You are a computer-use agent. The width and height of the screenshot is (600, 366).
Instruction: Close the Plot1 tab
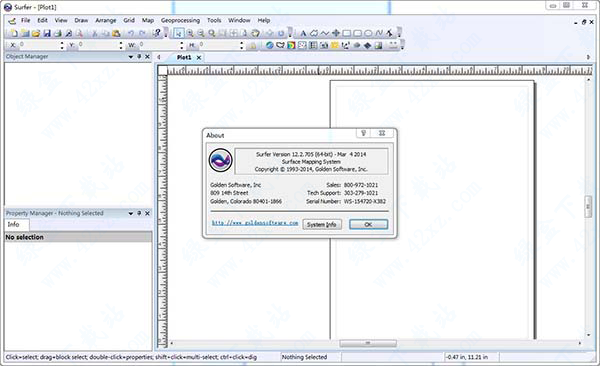point(199,57)
